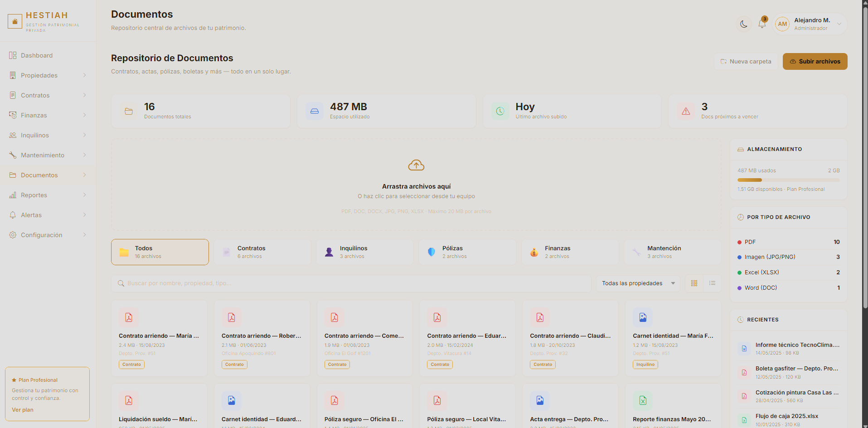This screenshot has height=428, width=868.
Task: Open recent file Boleta gasfiter — Depto. Pro
Action: 789,372
